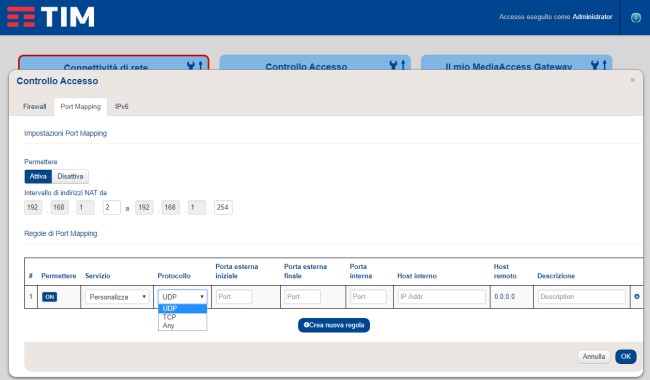Open the Protocollo UDP dropdown
This screenshot has height=380, width=650.
click(182, 297)
